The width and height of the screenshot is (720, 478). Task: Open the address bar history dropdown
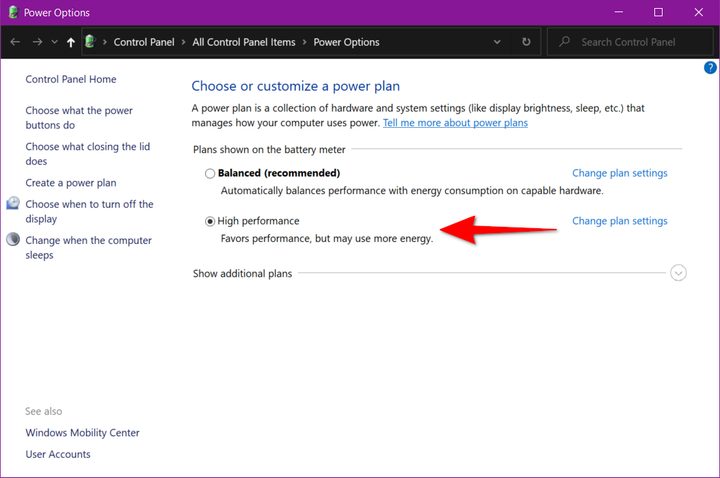coord(497,42)
